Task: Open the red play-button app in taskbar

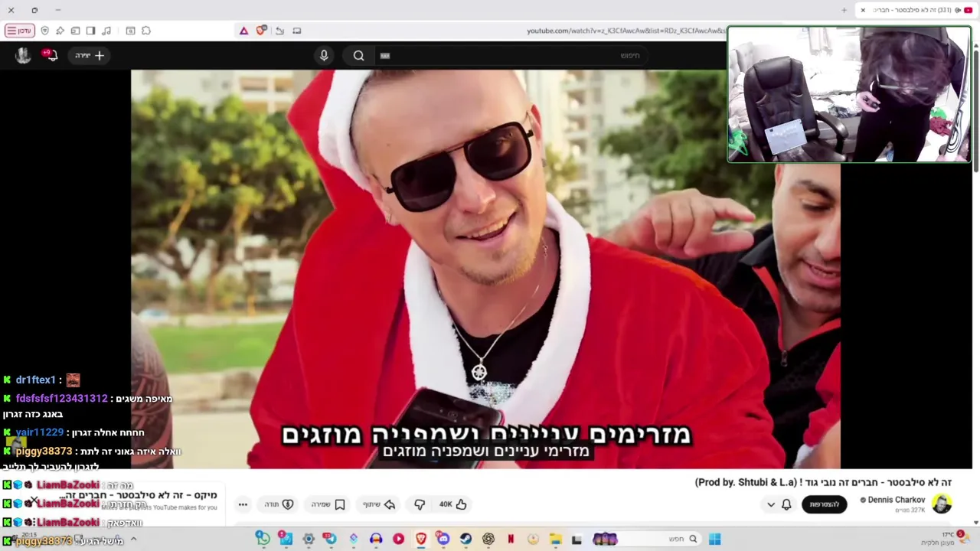Action: (x=398, y=540)
